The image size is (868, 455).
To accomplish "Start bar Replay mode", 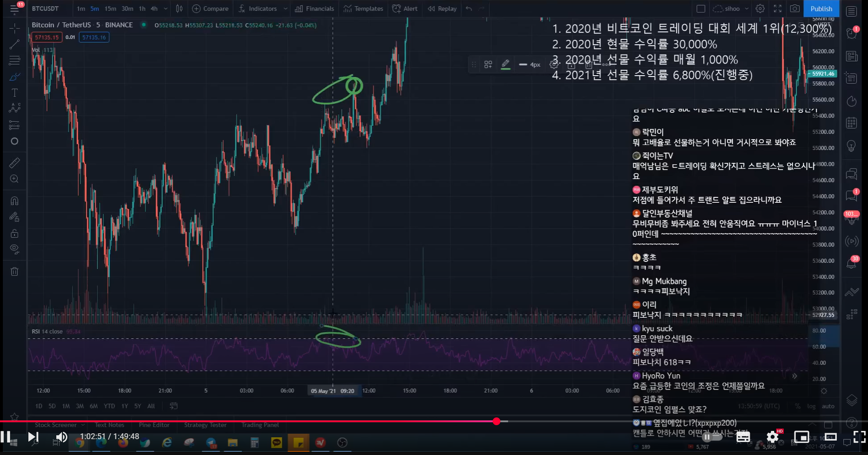I will click(442, 9).
